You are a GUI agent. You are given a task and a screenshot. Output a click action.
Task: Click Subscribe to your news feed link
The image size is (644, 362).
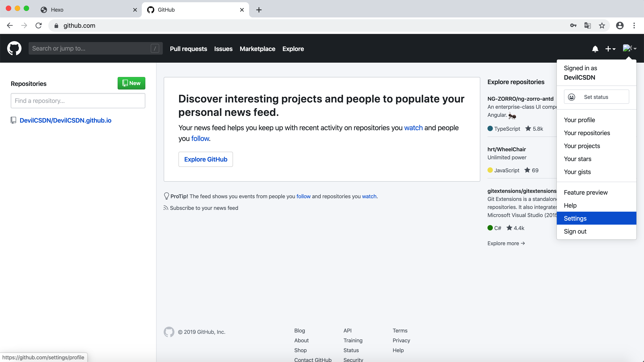[204, 208]
